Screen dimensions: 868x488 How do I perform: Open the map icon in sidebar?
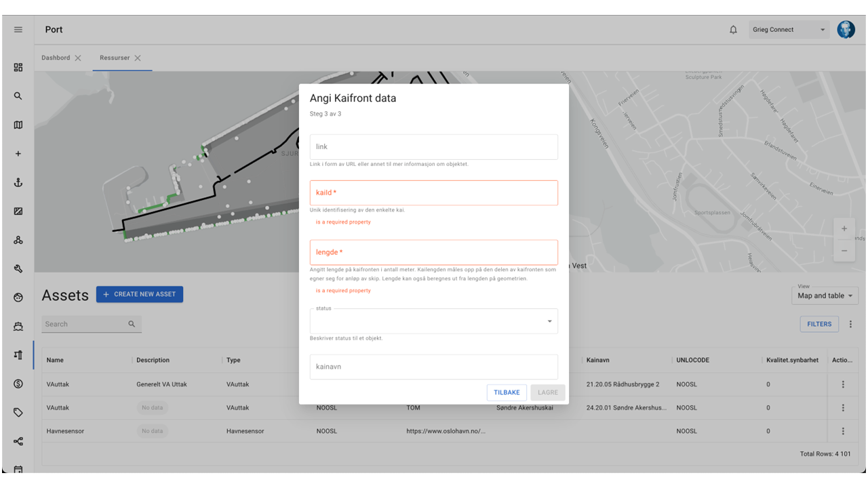click(18, 125)
